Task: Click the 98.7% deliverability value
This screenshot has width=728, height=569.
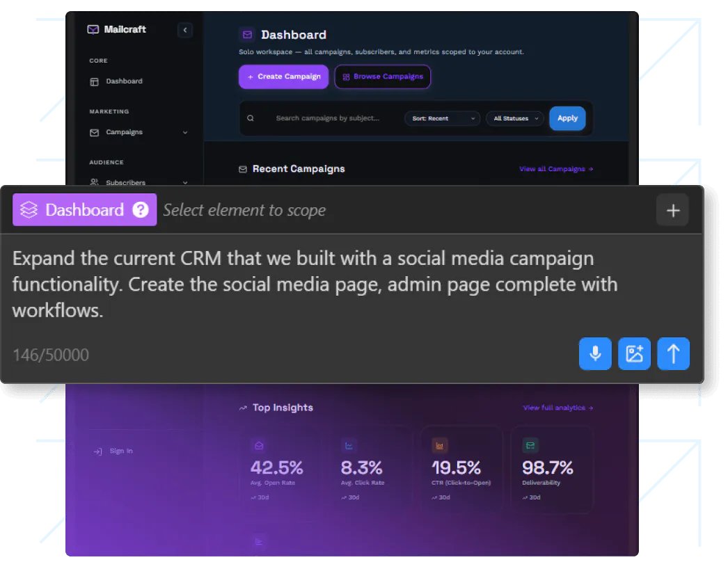Action: click(548, 468)
